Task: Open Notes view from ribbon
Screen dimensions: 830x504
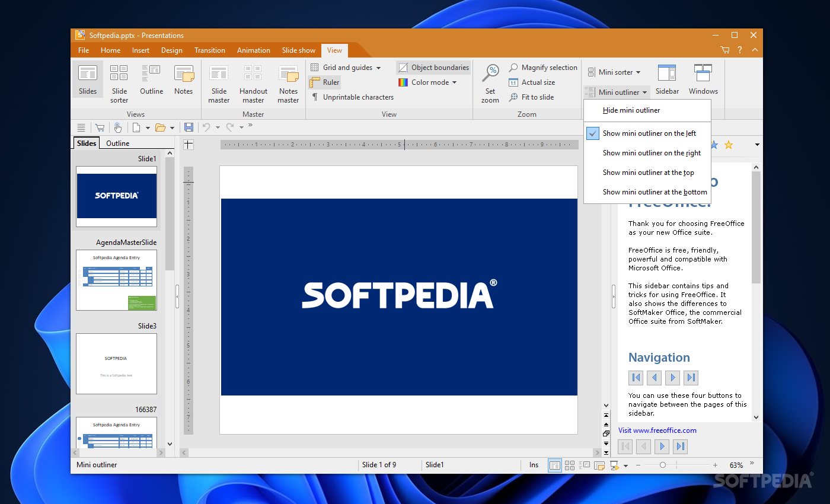Action: coord(183,81)
